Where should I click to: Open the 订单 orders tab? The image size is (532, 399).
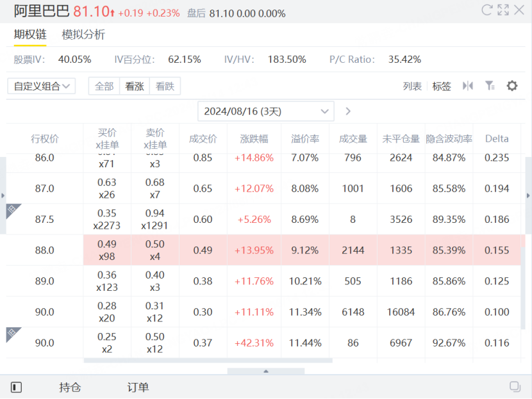click(x=138, y=387)
